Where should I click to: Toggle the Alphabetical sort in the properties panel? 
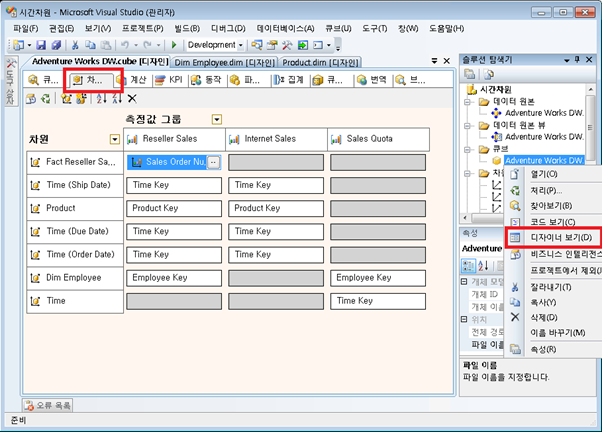[483, 265]
